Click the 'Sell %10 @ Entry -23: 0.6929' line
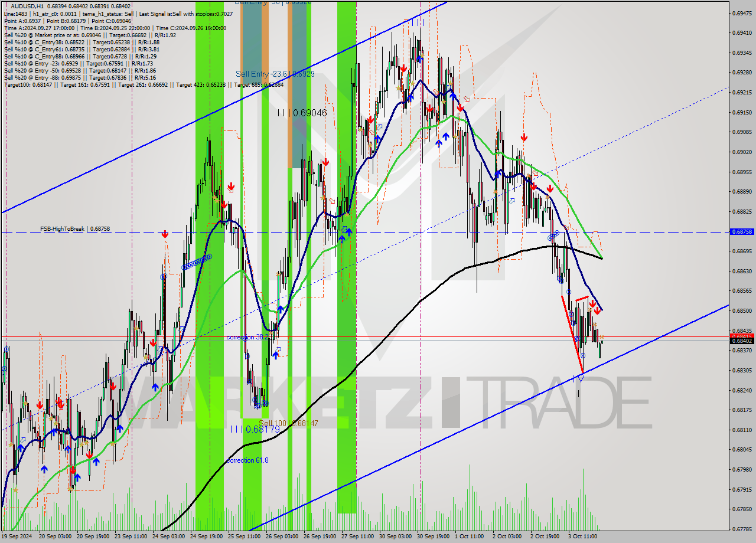 pyautogui.click(x=79, y=63)
